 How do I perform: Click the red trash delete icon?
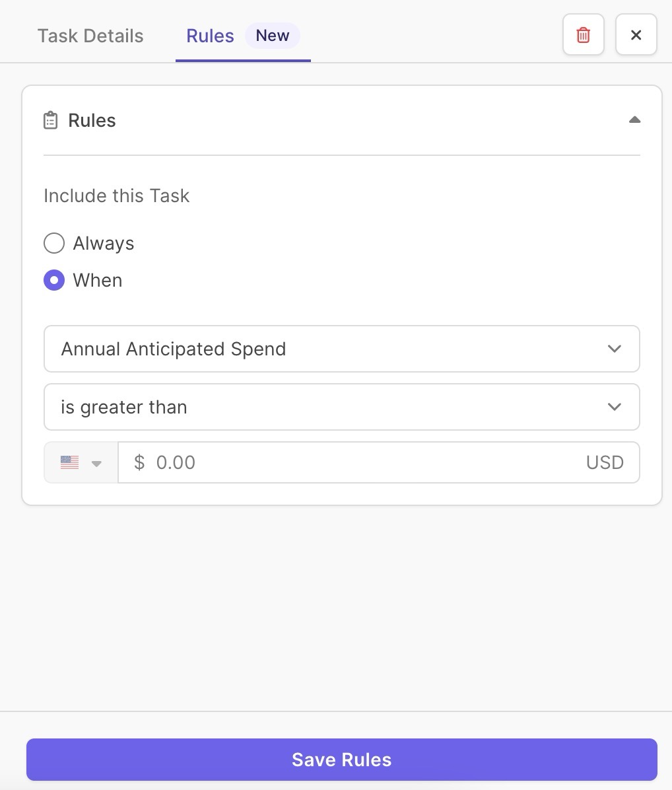tap(583, 35)
